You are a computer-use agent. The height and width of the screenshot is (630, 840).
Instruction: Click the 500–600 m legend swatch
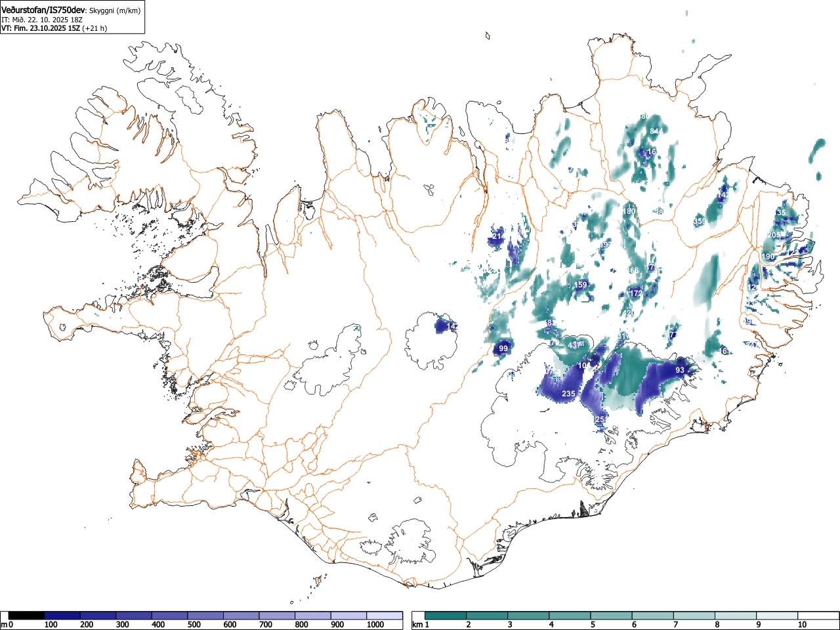[205, 616]
